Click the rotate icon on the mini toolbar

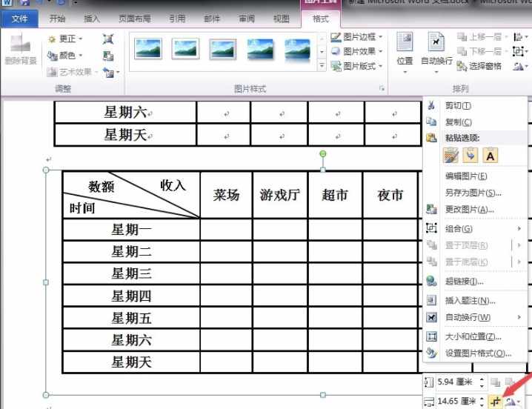click(511, 402)
